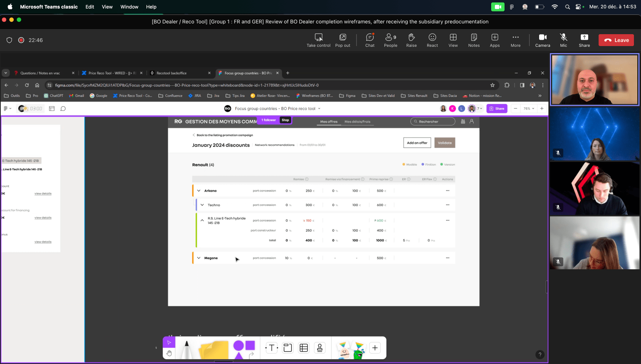641x364 pixels.
Task: Click the Take control icon
Action: click(319, 37)
